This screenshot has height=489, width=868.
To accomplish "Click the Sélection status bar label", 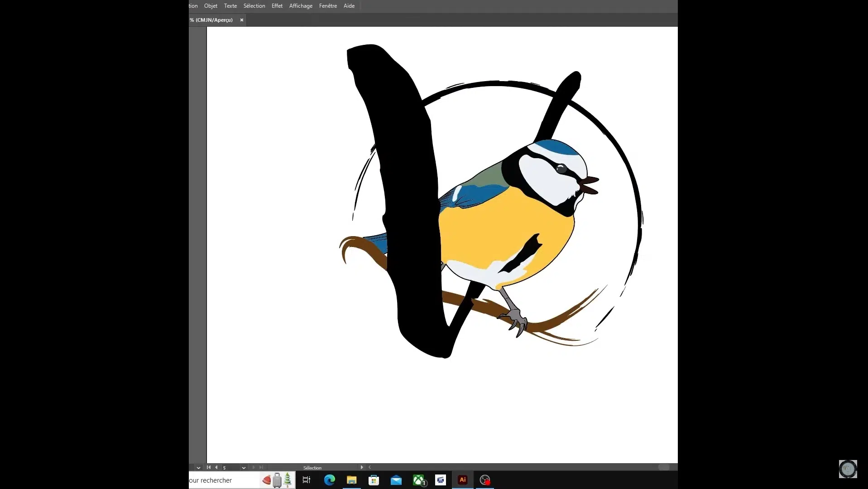I will pyautogui.click(x=312, y=468).
